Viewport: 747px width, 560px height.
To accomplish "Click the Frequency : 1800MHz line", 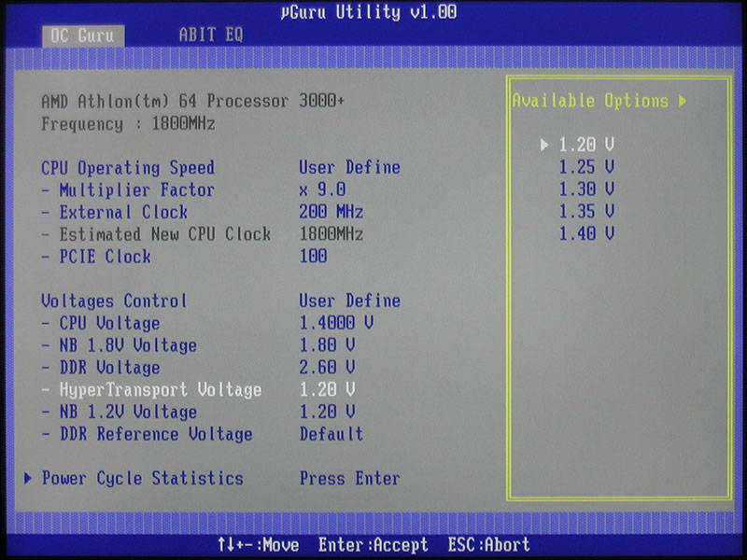I will click(128, 124).
